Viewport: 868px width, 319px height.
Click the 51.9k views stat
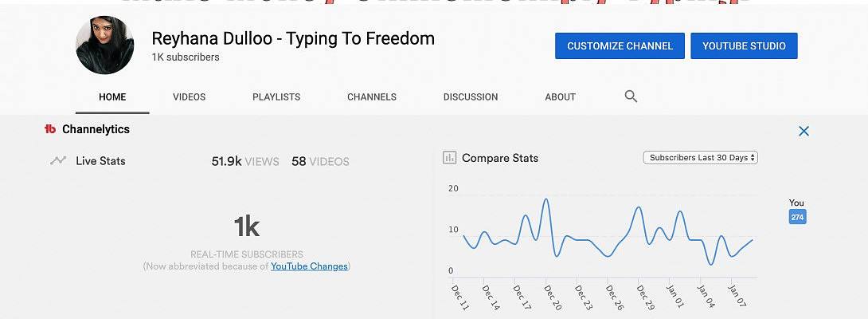click(245, 161)
